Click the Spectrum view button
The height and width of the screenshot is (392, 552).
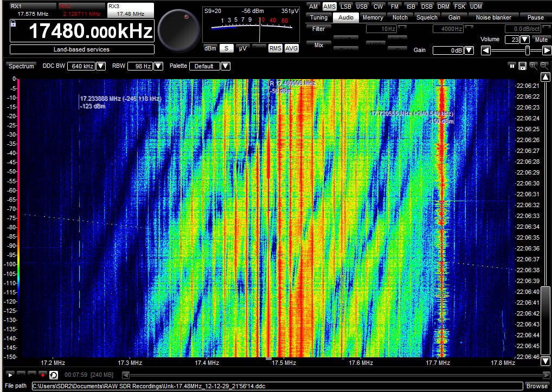coord(21,66)
